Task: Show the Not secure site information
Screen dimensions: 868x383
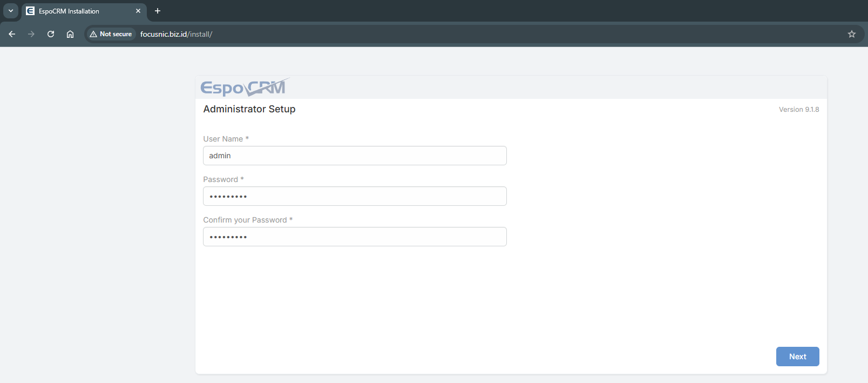Action: pyautogui.click(x=115, y=34)
